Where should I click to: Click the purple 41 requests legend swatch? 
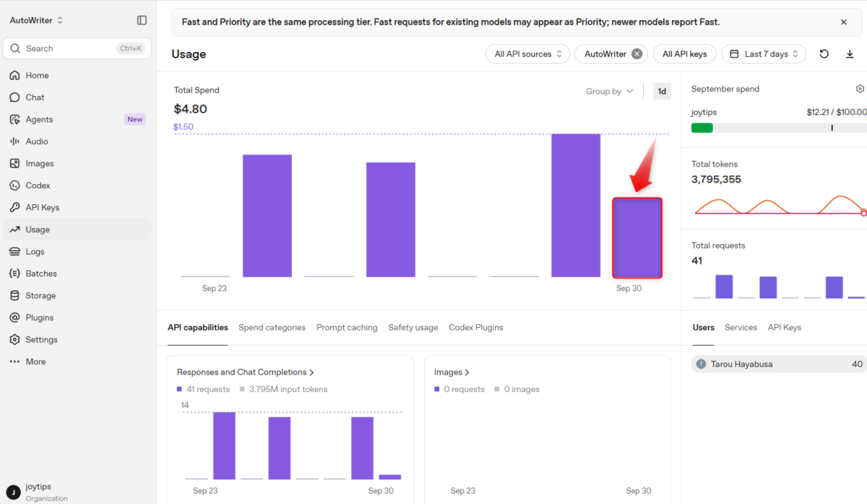[x=180, y=389]
